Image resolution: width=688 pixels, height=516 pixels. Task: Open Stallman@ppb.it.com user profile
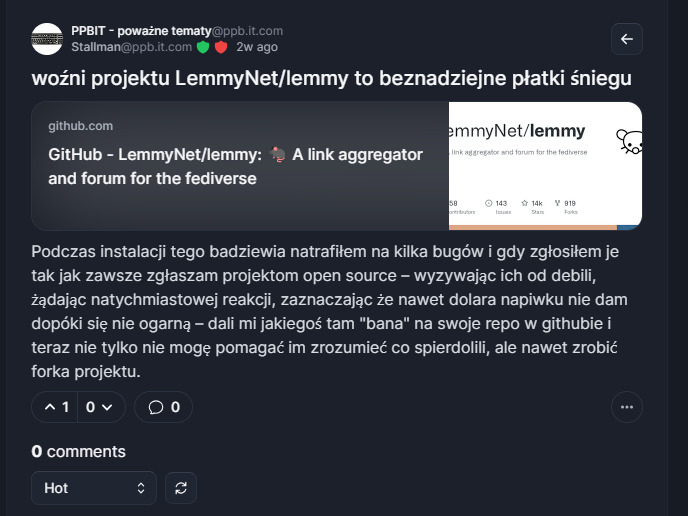(x=132, y=47)
